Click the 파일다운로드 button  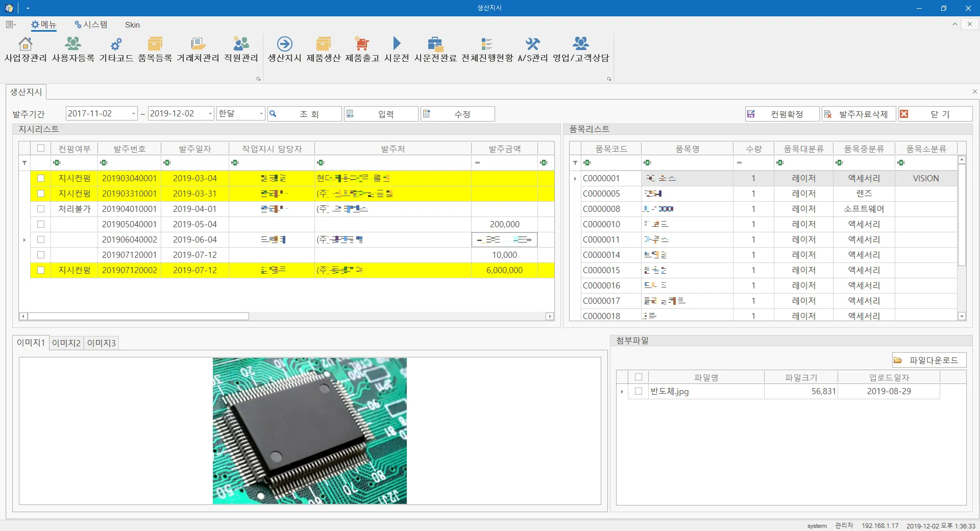pyautogui.click(x=928, y=360)
